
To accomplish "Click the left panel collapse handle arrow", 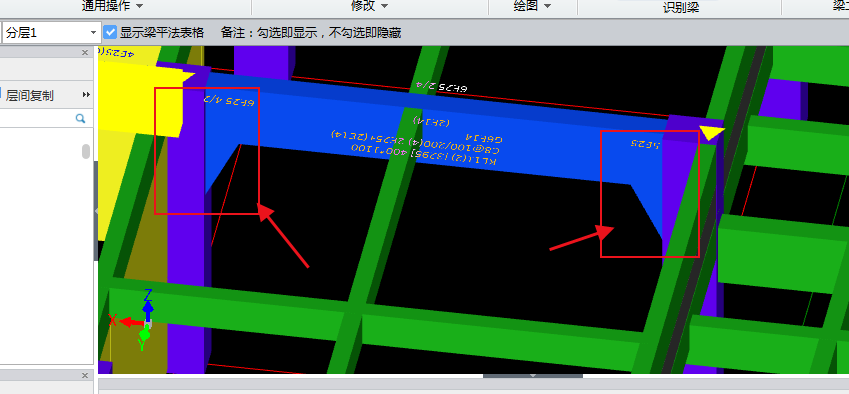I will pyautogui.click(x=96, y=211).
